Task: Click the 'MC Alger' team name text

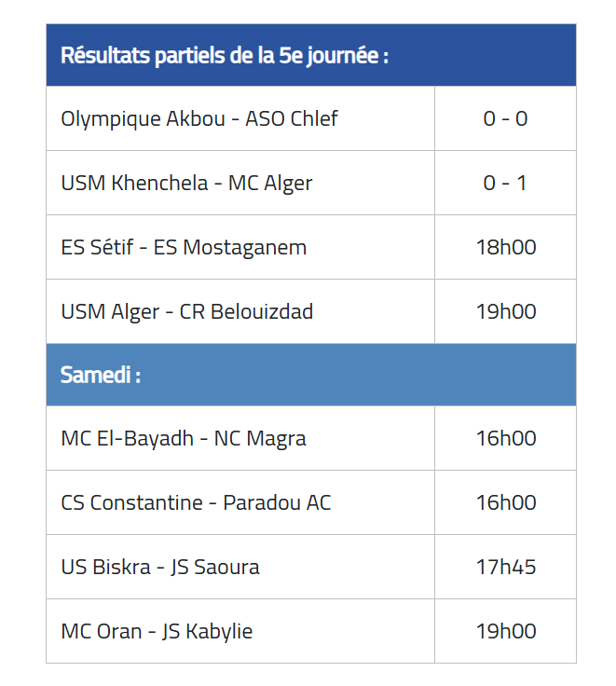Action: click(270, 184)
